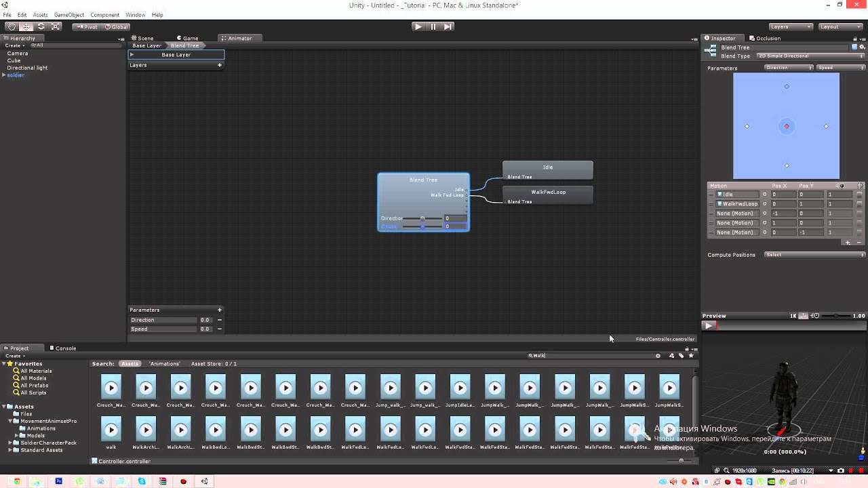This screenshot has width=868, height=488.
Task: Remove the Direction parameter with minus
Action: pos(220,320)
